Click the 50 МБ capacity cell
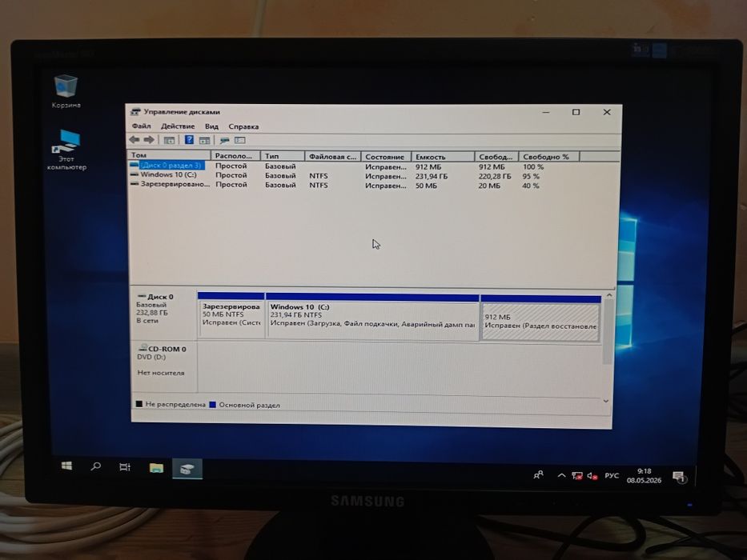The height and width of the screenshot is (560, 747). pyautogui.click(x=426, y=186)
